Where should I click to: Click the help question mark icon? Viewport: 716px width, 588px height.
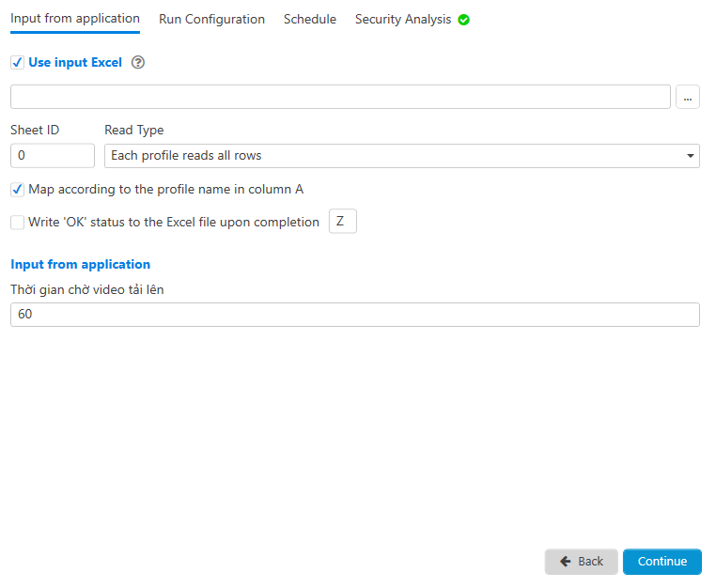point(138,63)
